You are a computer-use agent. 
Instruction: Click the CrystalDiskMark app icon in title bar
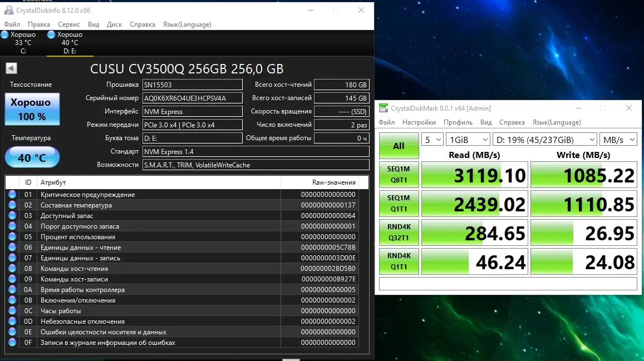click(x=383, y=108)
